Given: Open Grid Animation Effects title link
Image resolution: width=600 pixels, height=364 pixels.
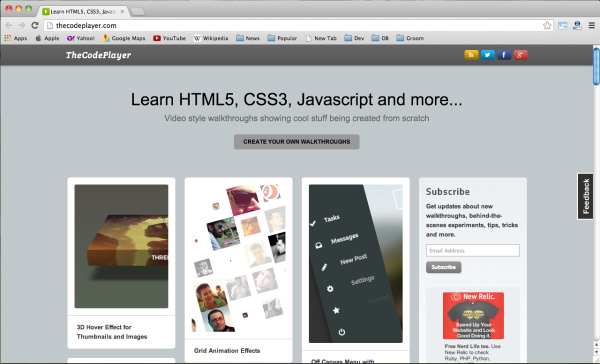Looking at the screenshot, I should [227, 351].
